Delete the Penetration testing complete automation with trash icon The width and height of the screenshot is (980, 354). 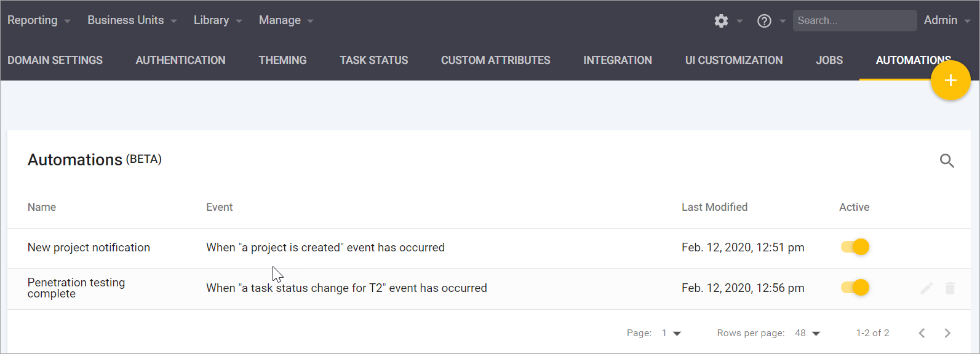(x=950, y=288)
